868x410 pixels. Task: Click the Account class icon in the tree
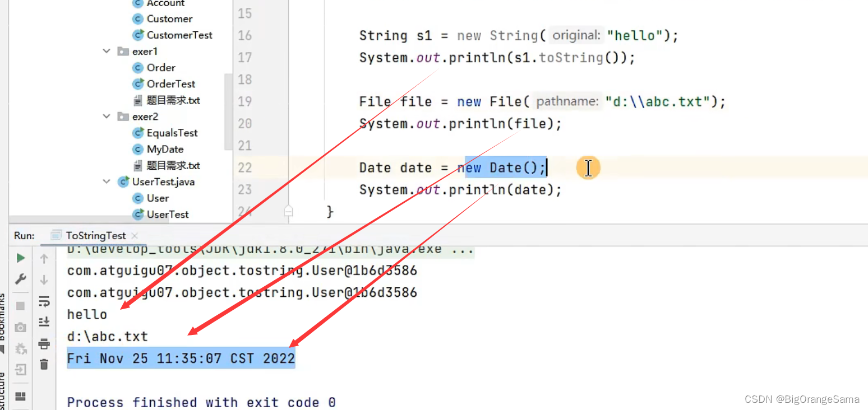pyautogui.click(x=138, y=3)
